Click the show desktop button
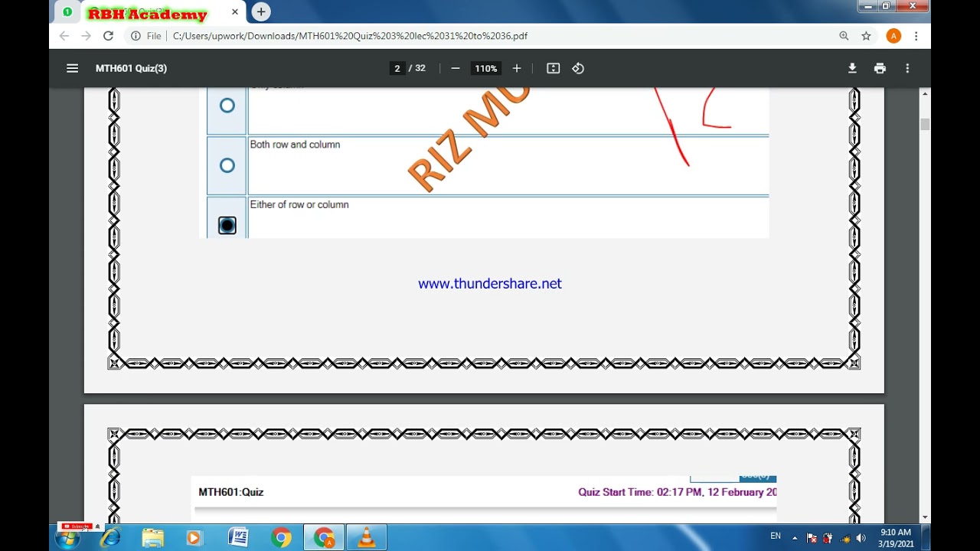The height and width of the screenshot is (551, 980). click(926, 538)
